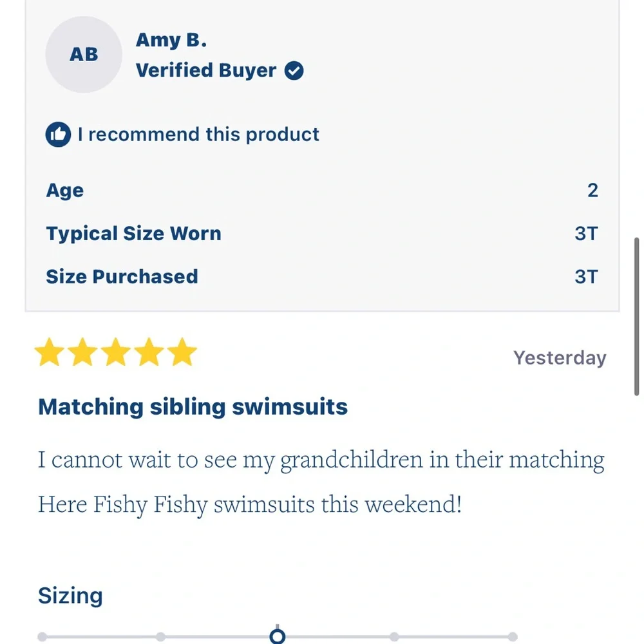Click the thumbs-up recommend icon
Screen dimensions: 644x644
click(58, 135)
